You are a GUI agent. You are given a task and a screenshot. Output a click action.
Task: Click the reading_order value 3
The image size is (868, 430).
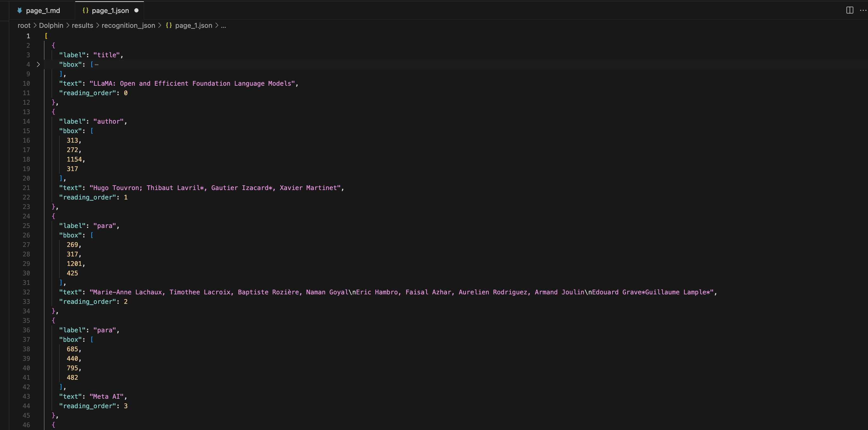pos(126,406)
